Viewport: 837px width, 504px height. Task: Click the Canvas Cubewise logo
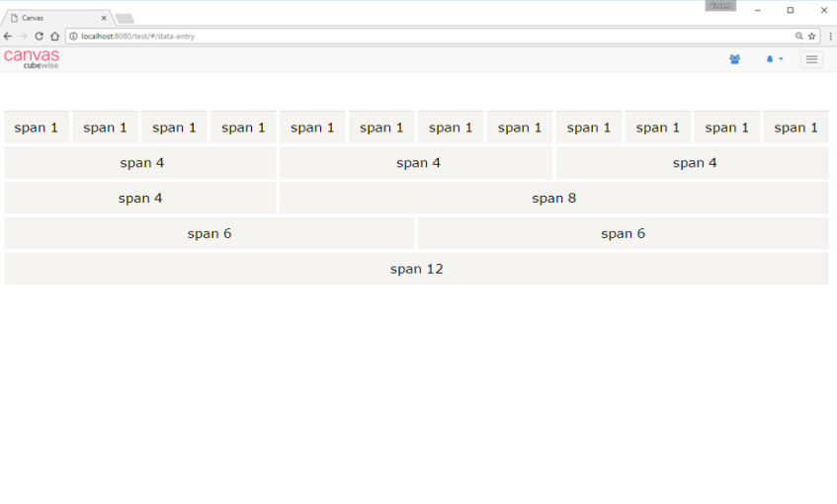pos(32,59)
